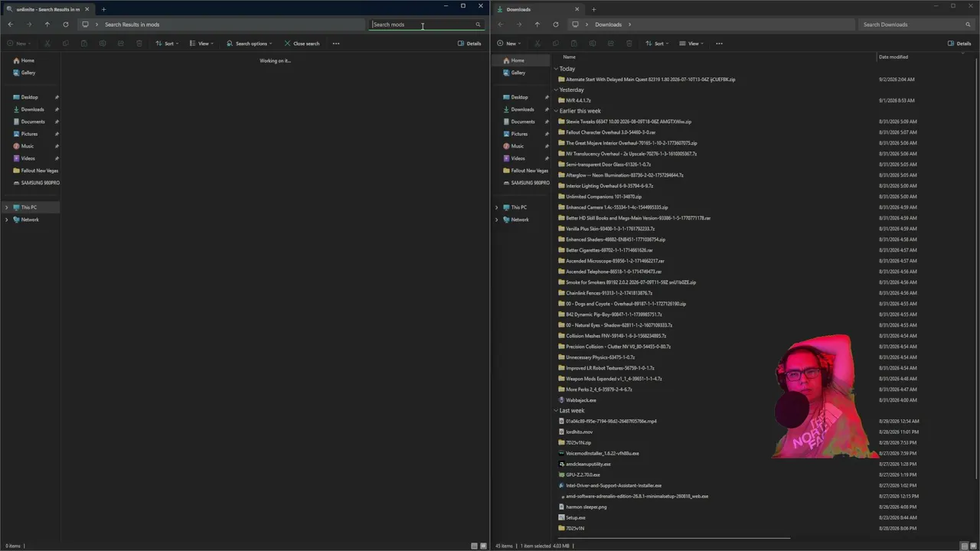Screen dimensions: 980x551
Task: Collapse the Earlier this week group
Action: [x=557, y=111]
